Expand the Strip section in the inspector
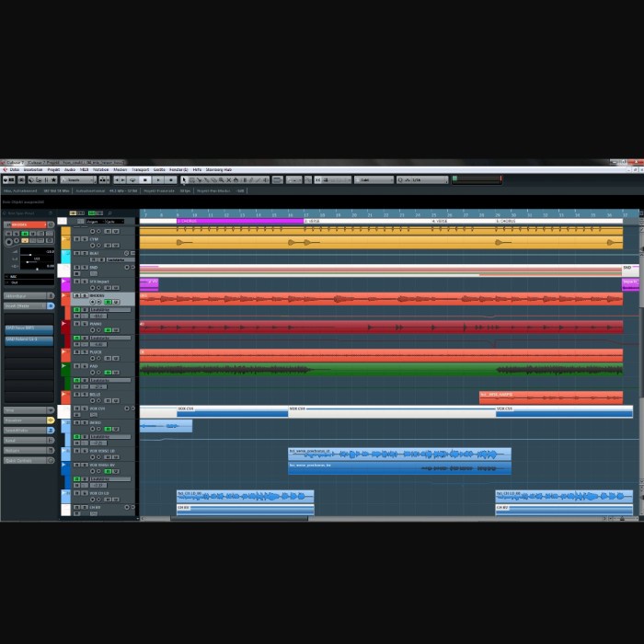This screenshot has height=644, width=644. point(28,409)
